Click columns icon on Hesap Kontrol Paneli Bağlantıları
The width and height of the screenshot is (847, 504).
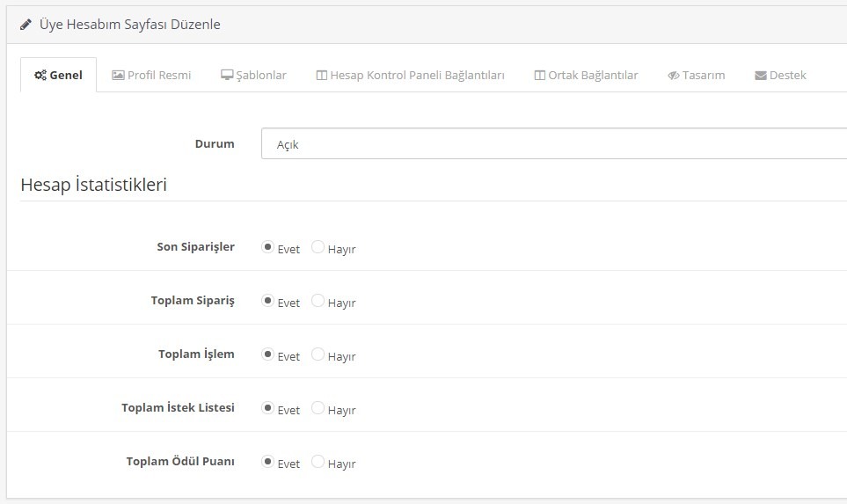click(321, 75)
